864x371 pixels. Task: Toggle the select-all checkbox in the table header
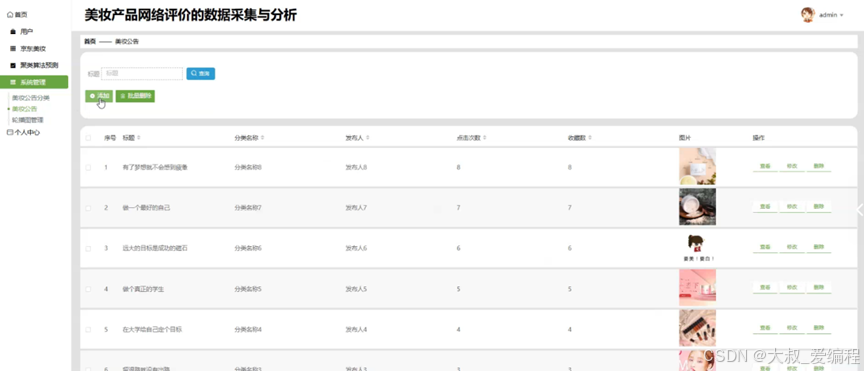(x=88, y=138)
